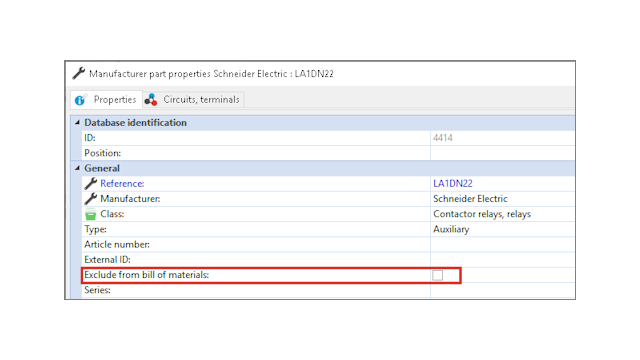Click the empty Position value field
This screenshot has width=640, height=360.
click(x=502, y=153)
